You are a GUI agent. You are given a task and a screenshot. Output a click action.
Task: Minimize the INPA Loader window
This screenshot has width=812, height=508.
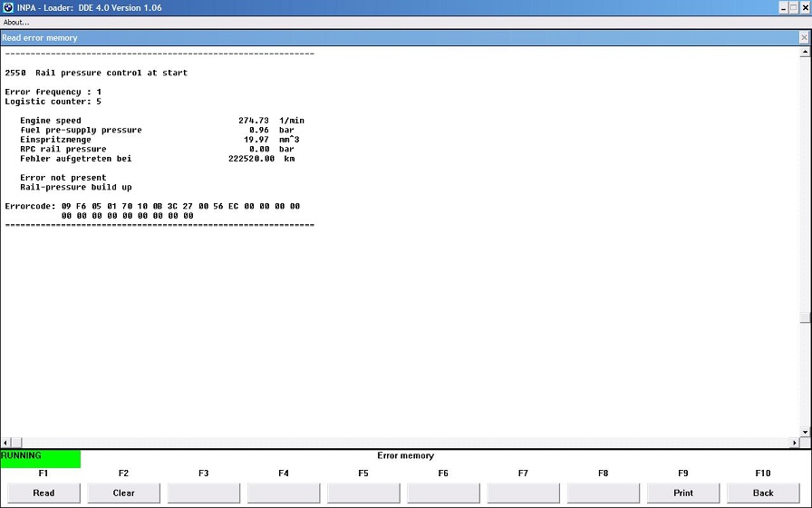[781, 7]
